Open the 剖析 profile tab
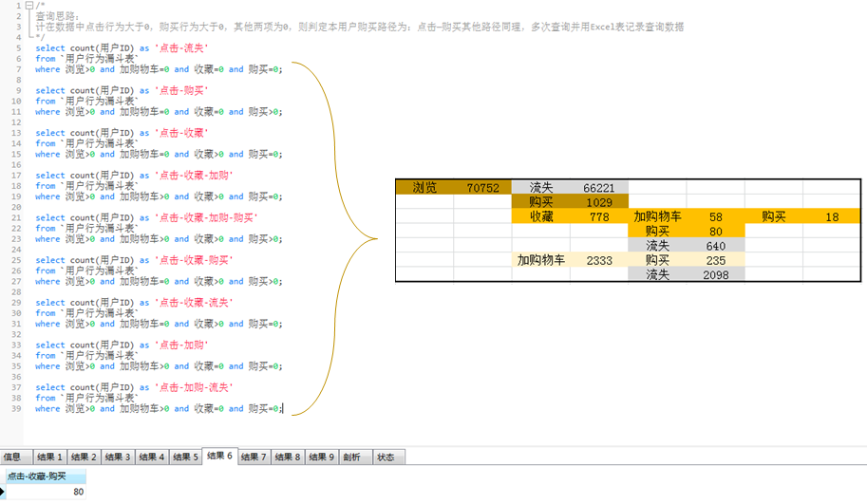 pyautogui.click(x=351, y=457)
